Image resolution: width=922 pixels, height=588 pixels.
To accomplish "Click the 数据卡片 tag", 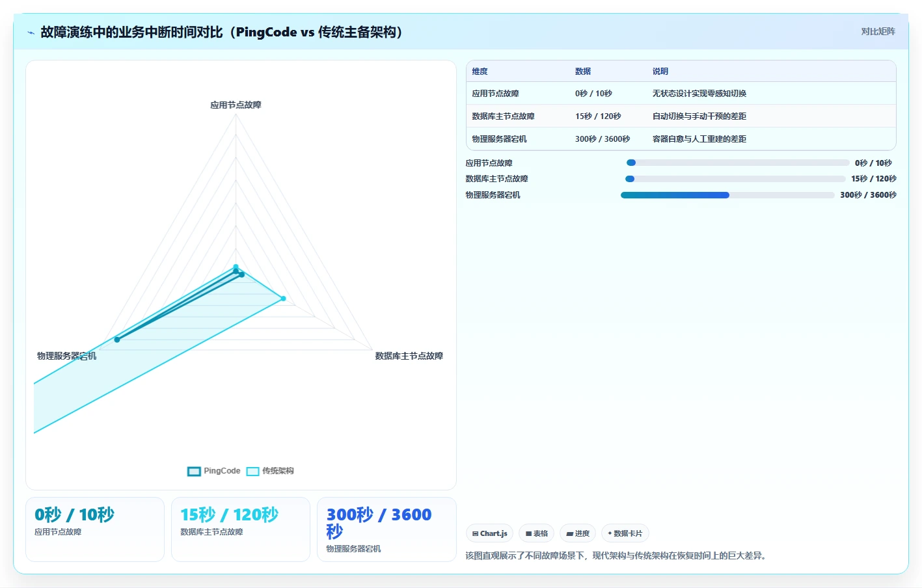I will click(x=625, y=533).
